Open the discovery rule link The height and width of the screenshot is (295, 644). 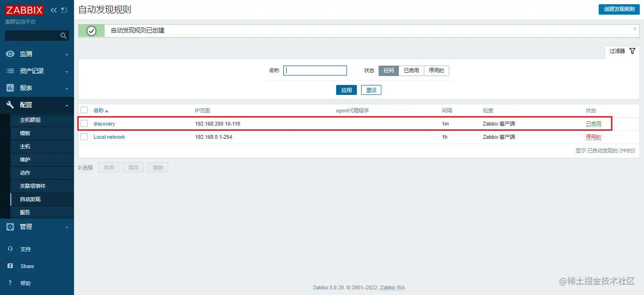coord(104,124)
